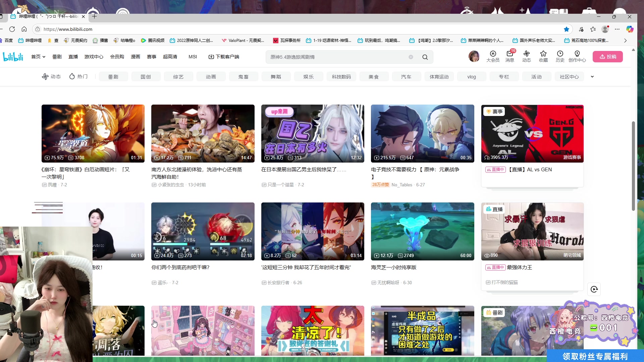This screenshot has height=362, width=644.
Task: Open the 创作中心 lightbulb icon
Action: pos(577,56)
